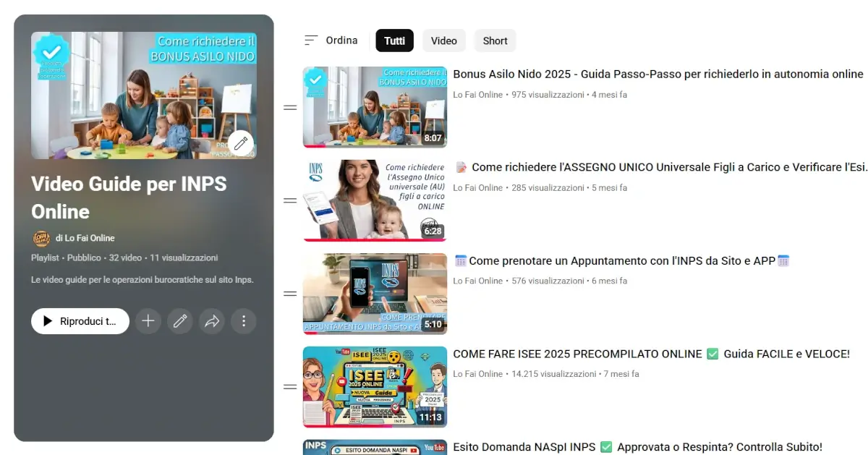Image resolution: width=868 pixels, height=455 pixels.
Task: Select the Tutti filter chip
Action: click(x=395, y=41)
